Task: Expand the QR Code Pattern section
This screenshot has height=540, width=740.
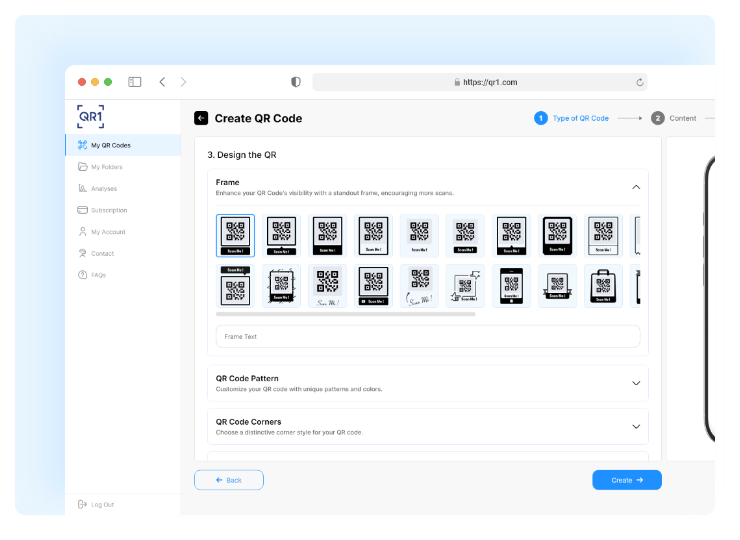Action: (x=635, y=383)
